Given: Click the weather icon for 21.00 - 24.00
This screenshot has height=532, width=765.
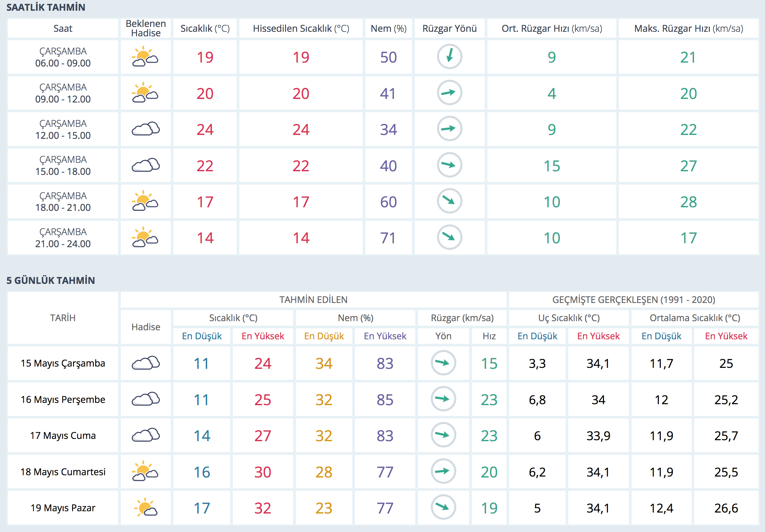Looking at the screenshot, I should click(x=145, y=237).
